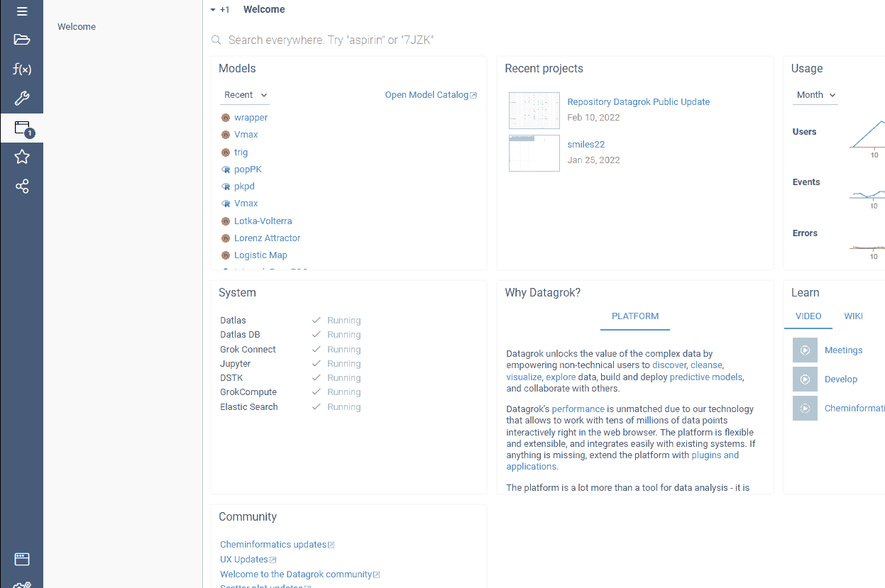Open the hamburger menu in the sidebar
The width and height of the screenshot is (885, 588).
coord(21,11)
